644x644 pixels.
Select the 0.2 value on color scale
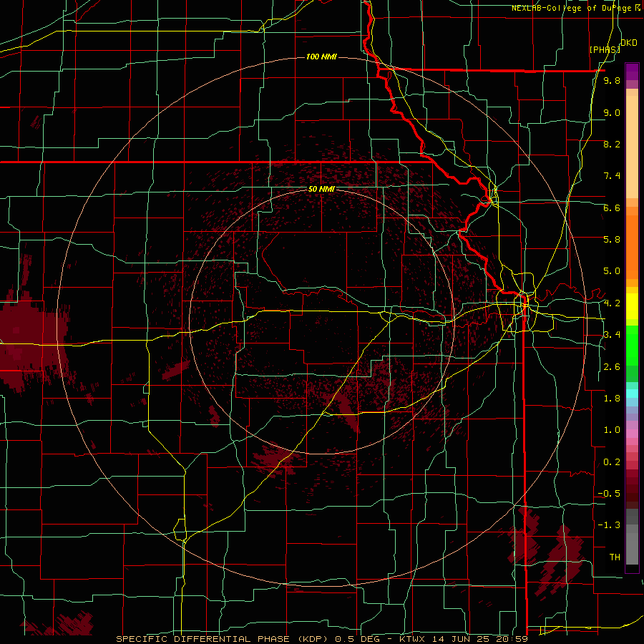(612, 462)
